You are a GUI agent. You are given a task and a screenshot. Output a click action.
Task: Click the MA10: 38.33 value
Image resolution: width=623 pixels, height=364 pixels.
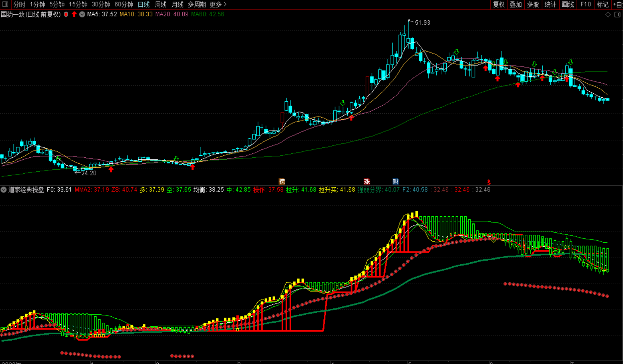coord(136,14)
